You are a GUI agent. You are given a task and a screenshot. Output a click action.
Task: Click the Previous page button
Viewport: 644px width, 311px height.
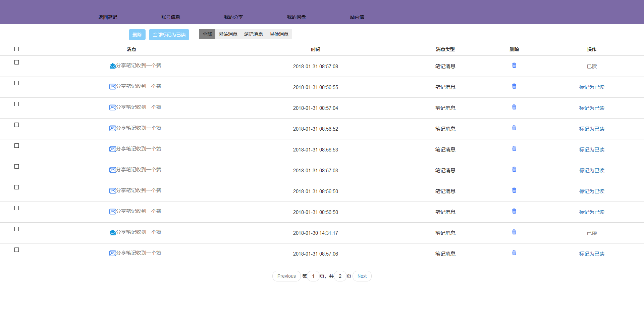point(286,276)
